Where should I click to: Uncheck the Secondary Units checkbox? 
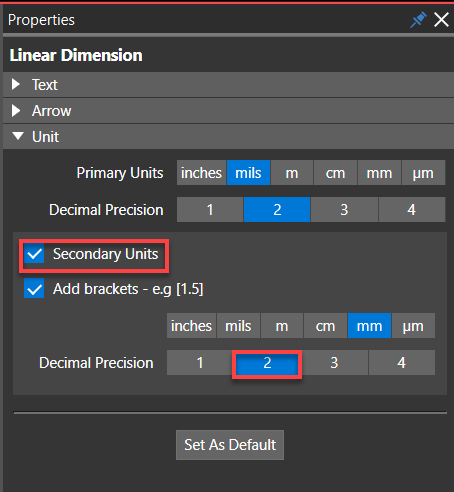click(34, 254)
